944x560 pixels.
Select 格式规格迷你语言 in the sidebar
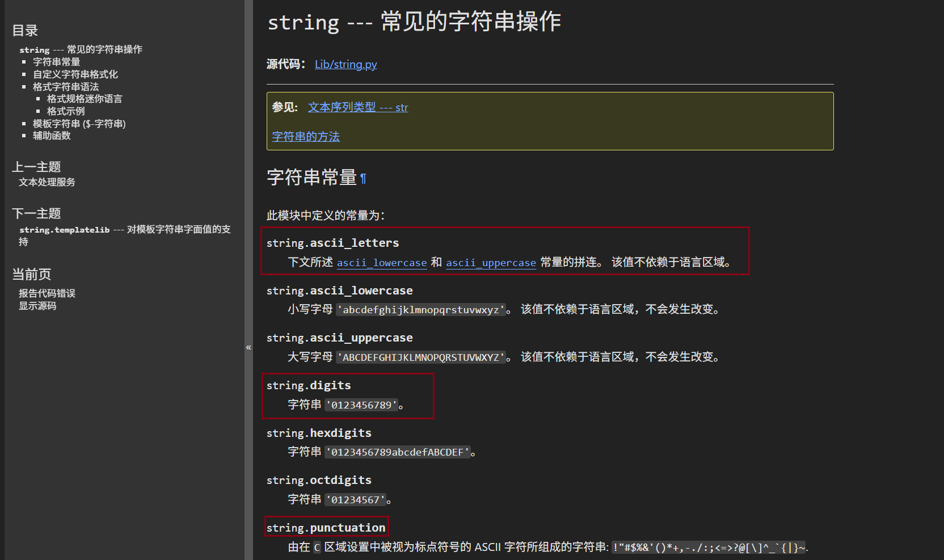pos(85,99)
